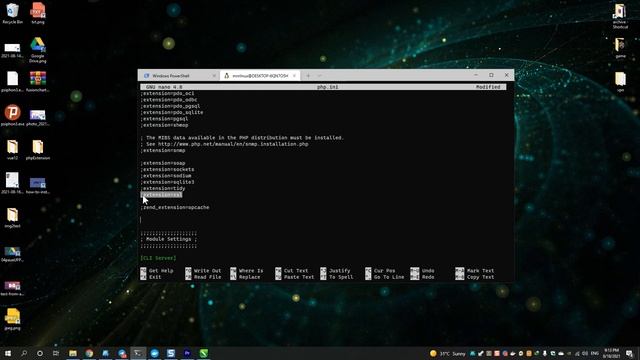Click the Cut Text shortcut label

coord(296,271)
